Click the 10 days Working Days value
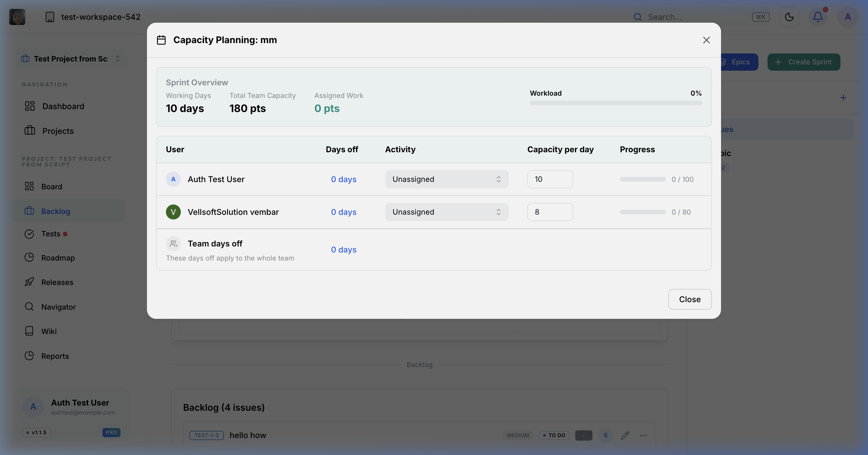The width and height of the screenshot is (868, 455). click(185, 108)
